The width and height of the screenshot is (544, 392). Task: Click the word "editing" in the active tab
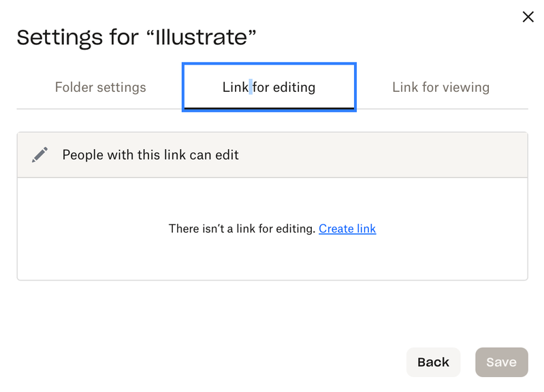pos(294,87)
